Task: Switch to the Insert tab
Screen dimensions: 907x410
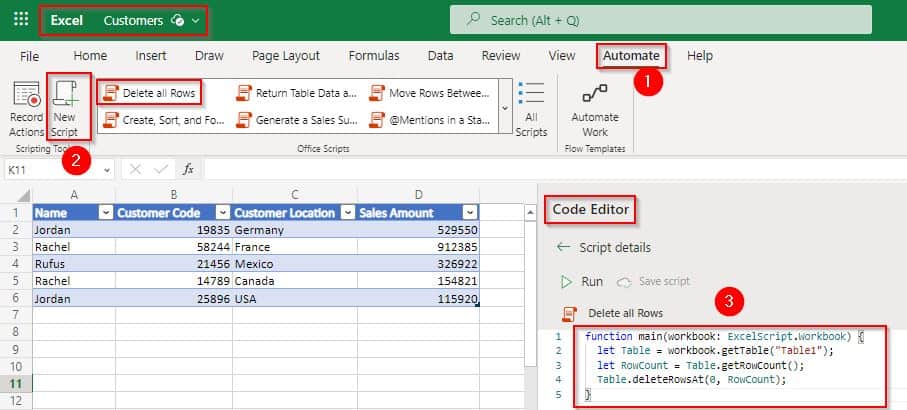Action: pyautogui.click(x=151, y=56)
